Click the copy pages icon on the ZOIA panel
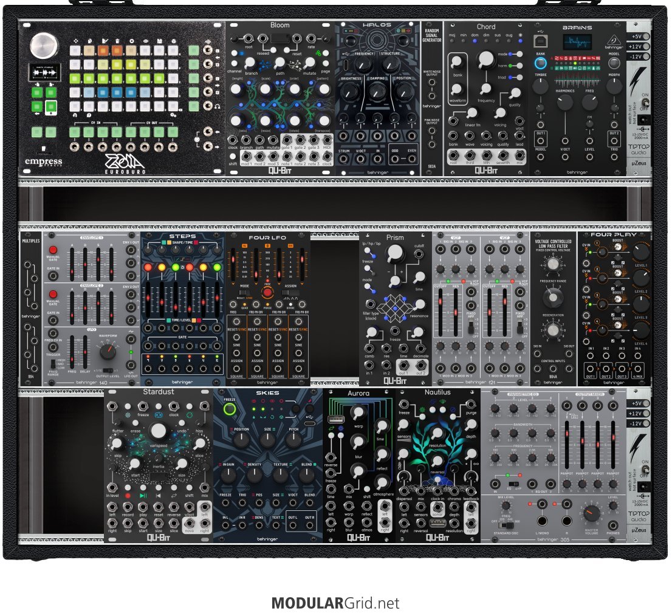This screenshot has width=672, height=616. click(x=89, y=41)
